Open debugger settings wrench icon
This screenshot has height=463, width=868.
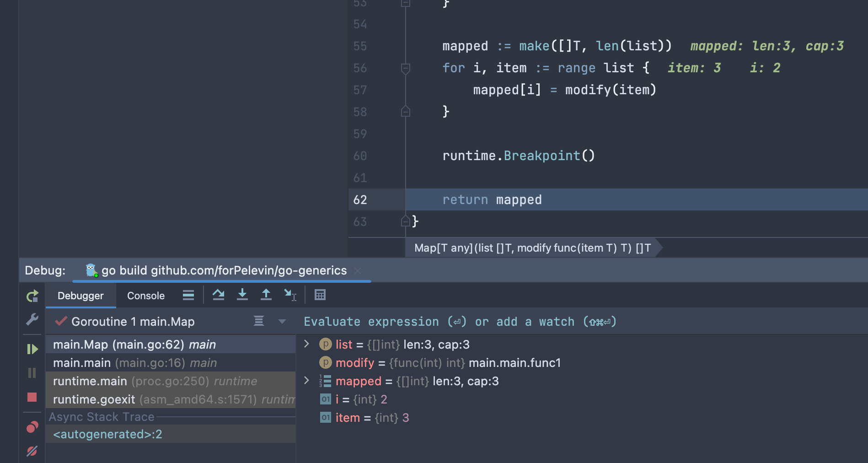(32, 319)
